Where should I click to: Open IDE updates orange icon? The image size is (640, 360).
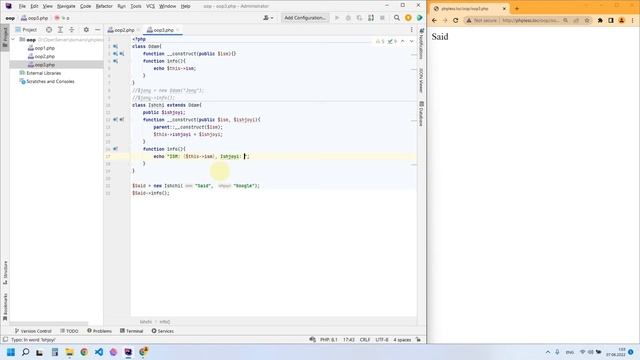pyautogui.click(x=408, y=18)
